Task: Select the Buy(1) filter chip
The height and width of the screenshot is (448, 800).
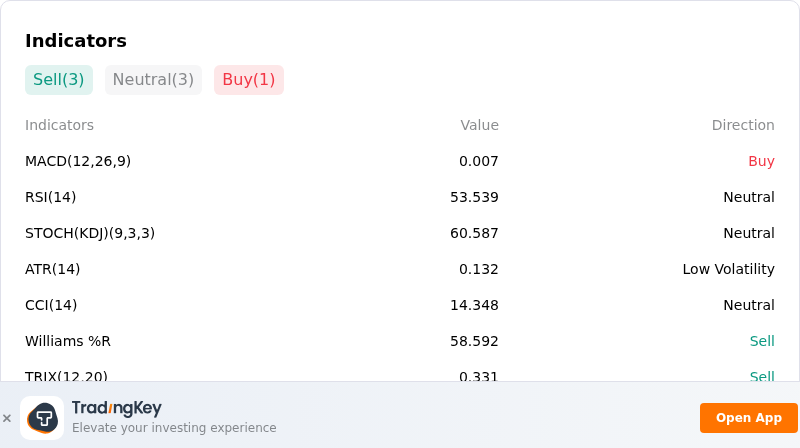Action: coord(248,80)
